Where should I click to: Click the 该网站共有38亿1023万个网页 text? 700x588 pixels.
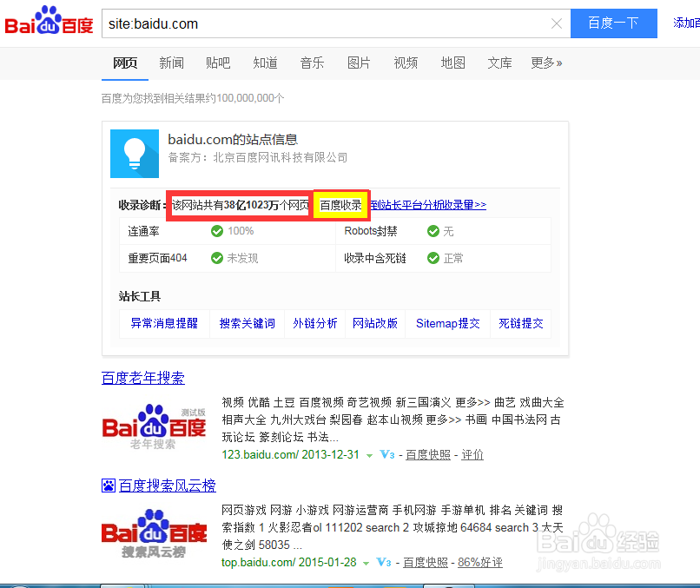click(241, 205)
